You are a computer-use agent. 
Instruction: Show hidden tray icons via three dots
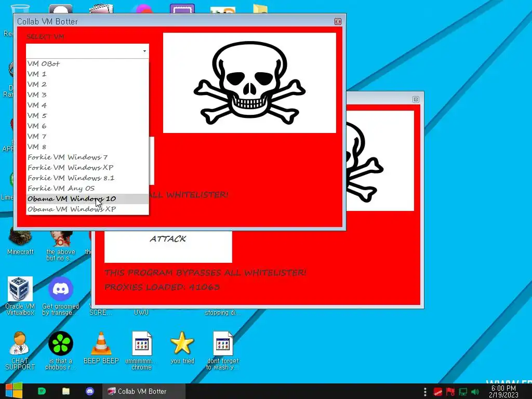(x=425, y=392)
